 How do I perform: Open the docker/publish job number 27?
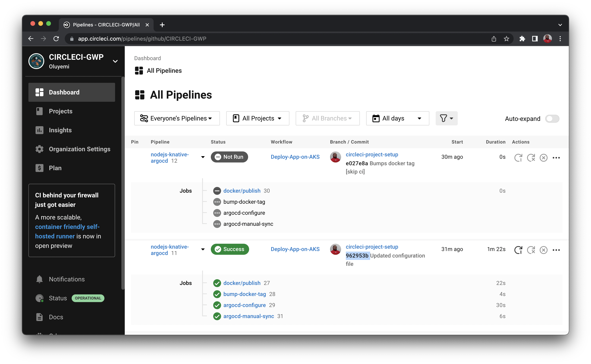click(x=242, y=283)
